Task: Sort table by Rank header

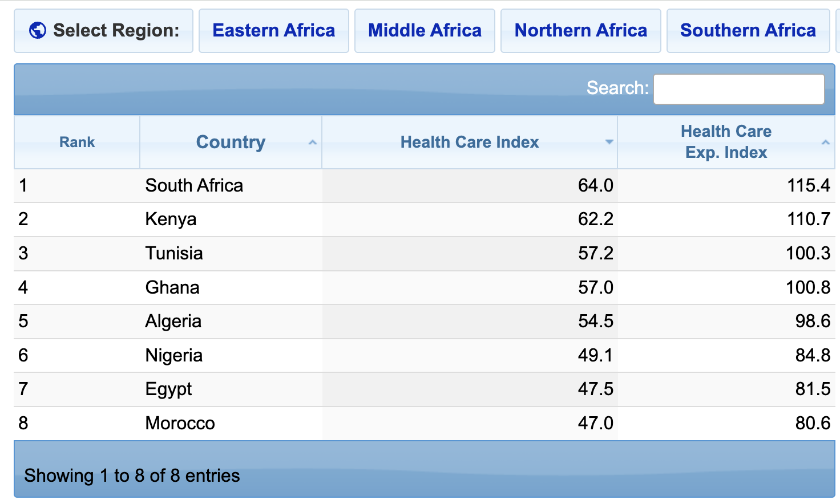Action: (x=77, y=142)
